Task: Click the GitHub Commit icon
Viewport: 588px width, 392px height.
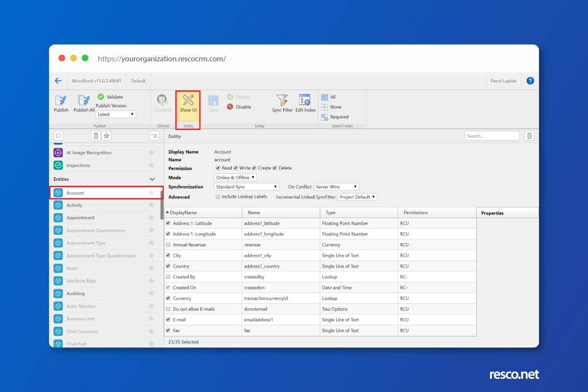Action: click(x=163, y=100)
